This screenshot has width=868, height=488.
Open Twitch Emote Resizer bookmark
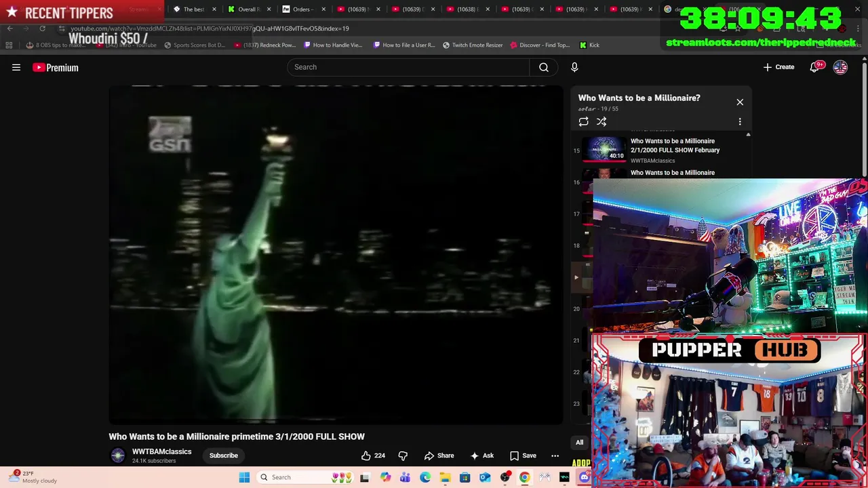473,45
